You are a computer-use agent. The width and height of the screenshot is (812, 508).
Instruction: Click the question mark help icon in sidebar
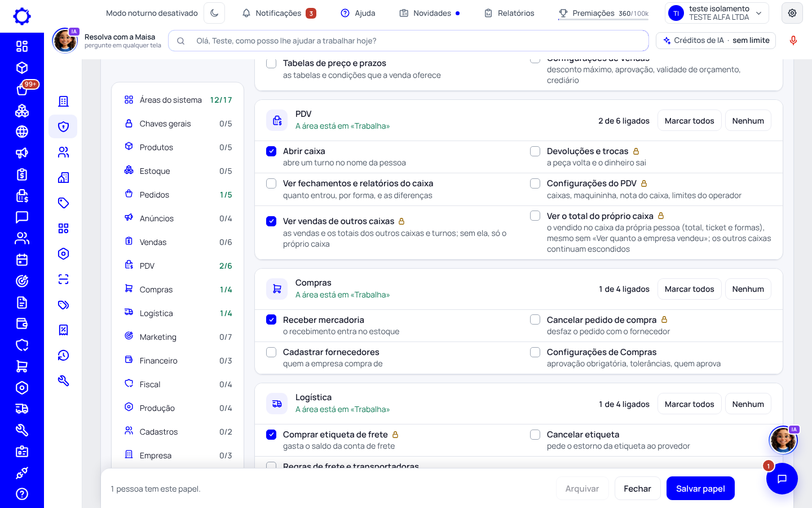[x=22, y=494]
